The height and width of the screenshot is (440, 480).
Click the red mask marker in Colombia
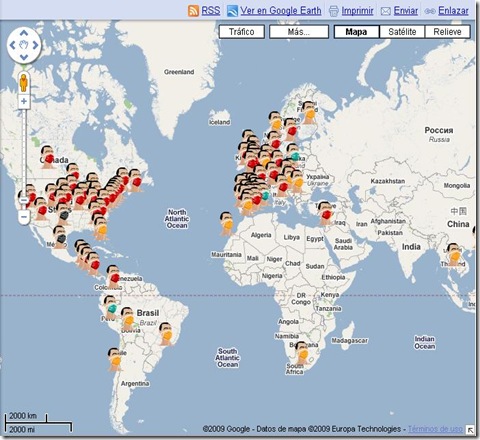click(114, 277)
